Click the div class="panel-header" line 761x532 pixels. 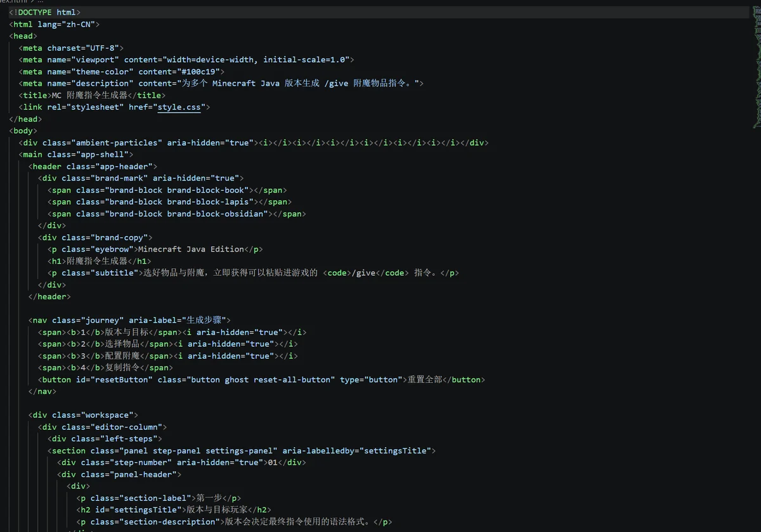(119, 474)
